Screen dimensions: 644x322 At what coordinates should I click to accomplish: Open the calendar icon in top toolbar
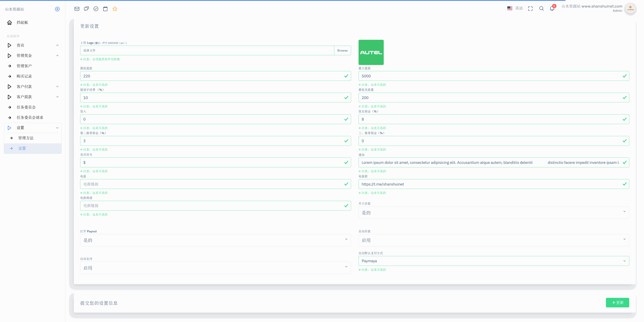[x=105, y=9]
